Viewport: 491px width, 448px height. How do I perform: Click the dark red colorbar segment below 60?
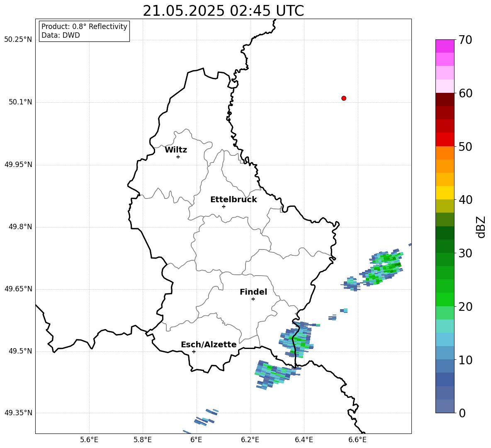445,99
